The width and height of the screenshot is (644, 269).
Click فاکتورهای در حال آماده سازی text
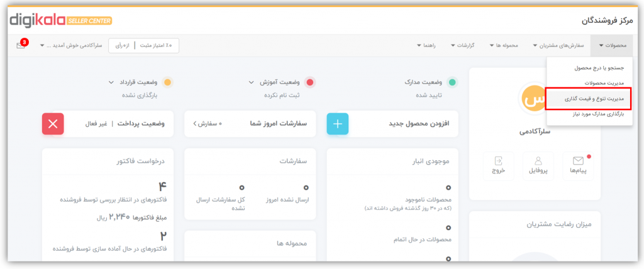110,248
